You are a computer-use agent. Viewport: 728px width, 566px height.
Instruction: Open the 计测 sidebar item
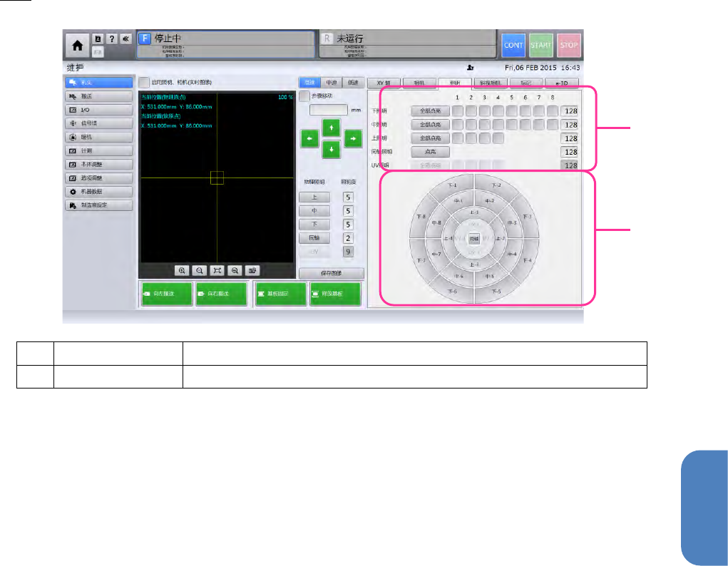99,151
